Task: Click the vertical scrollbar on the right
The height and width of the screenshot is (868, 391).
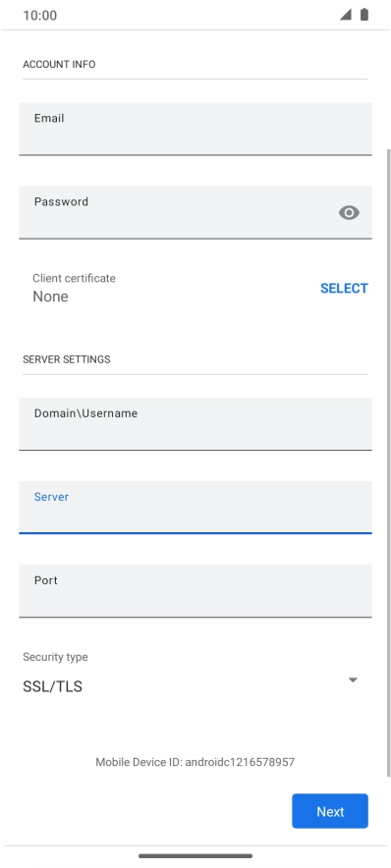Action: 389,462
